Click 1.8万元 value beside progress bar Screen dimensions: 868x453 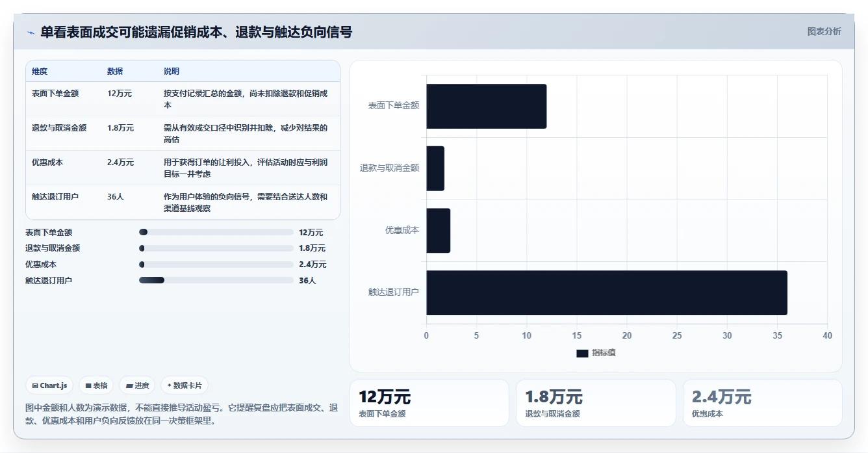tap(313, 248)
